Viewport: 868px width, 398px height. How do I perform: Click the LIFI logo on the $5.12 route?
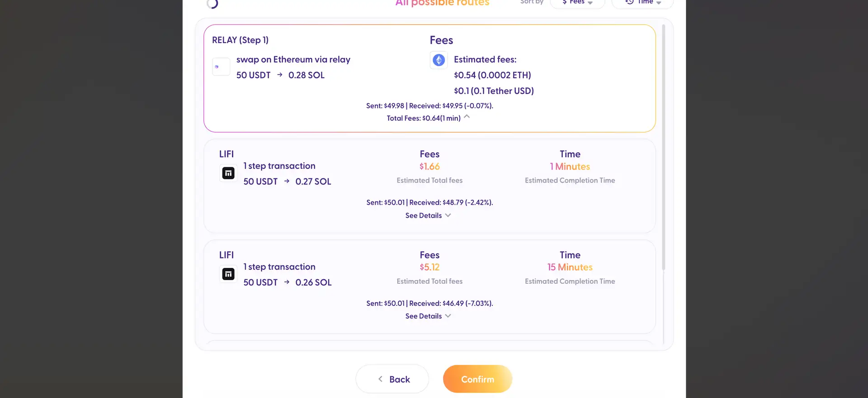point(228,274)
